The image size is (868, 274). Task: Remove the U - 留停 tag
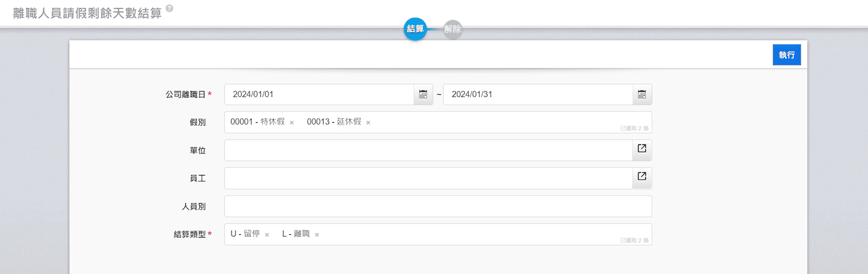(267, 235)
